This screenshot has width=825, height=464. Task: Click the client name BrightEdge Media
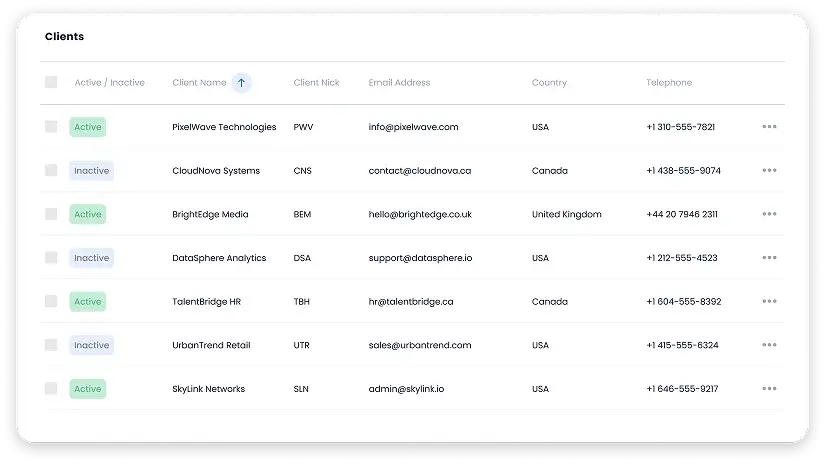pos(210,214)
